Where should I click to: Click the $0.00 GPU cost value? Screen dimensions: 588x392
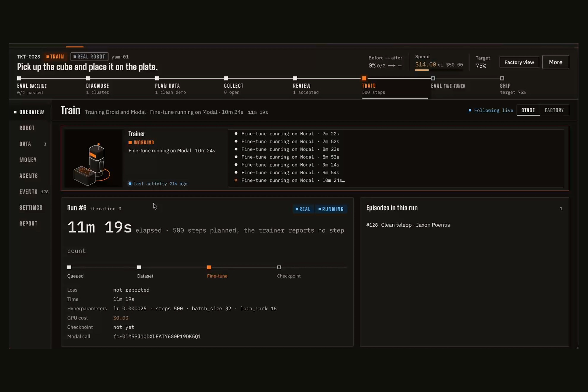tap(121, 318)
